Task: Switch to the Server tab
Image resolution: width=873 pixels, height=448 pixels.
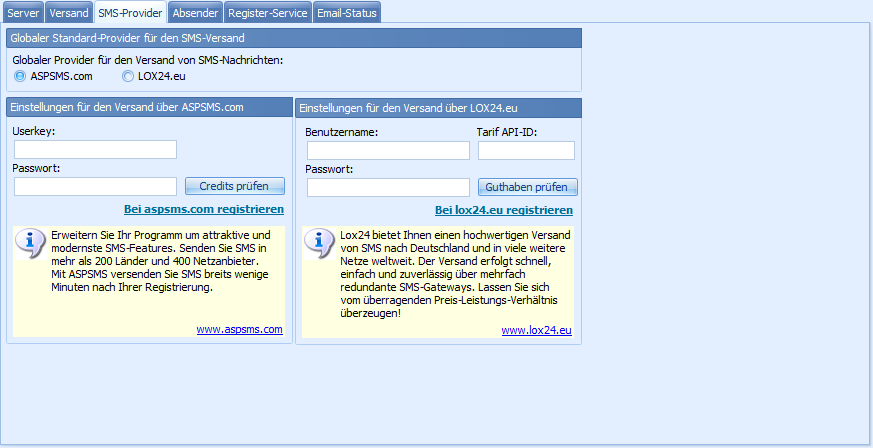Action: [x=23, y=13]
